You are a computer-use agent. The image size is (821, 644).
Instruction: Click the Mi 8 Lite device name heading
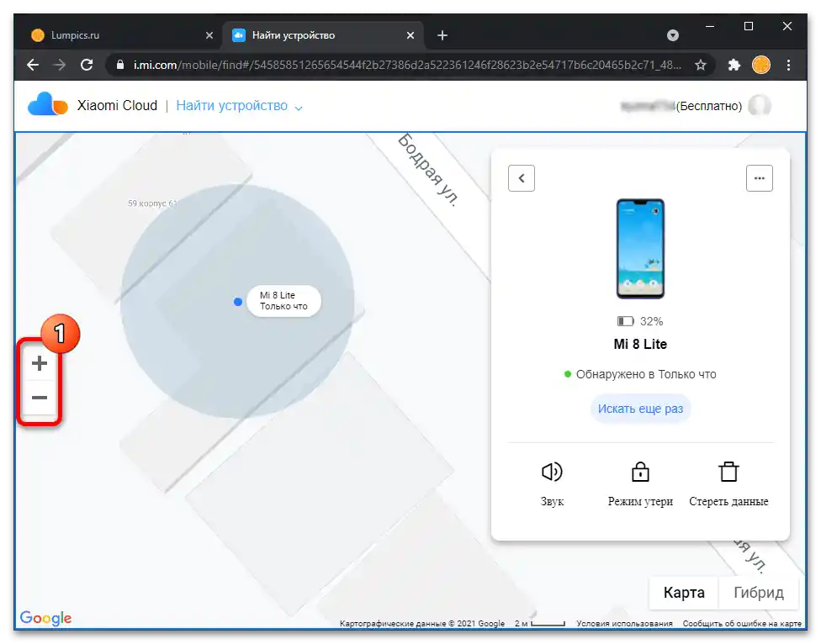640,344
